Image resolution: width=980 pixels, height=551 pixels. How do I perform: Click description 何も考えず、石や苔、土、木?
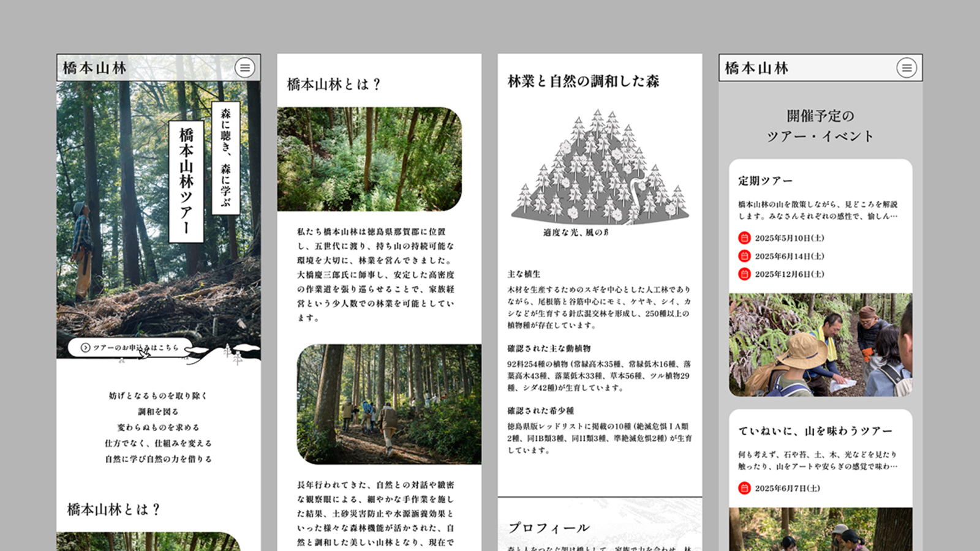818,460
